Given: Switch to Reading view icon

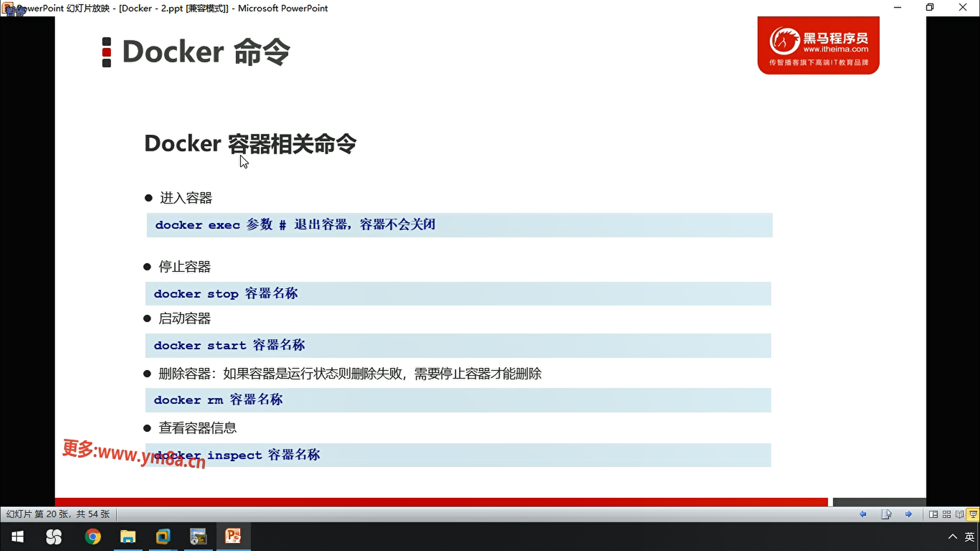Looking at the screenshot, I should tap(960, 514).
